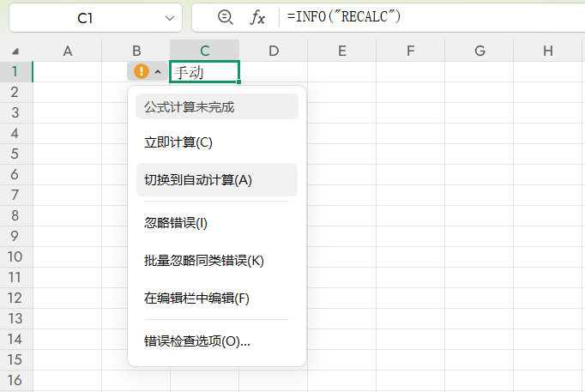Choose 在编辑栏中编辑(F) entry

tap(217, 298)
